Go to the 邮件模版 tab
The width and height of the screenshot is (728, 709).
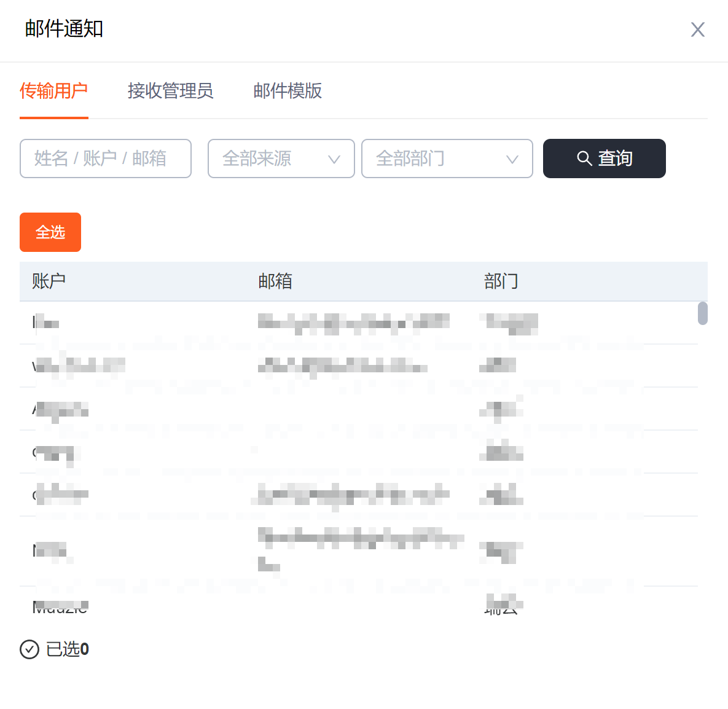pyautogui.click(x=288, y=91)
